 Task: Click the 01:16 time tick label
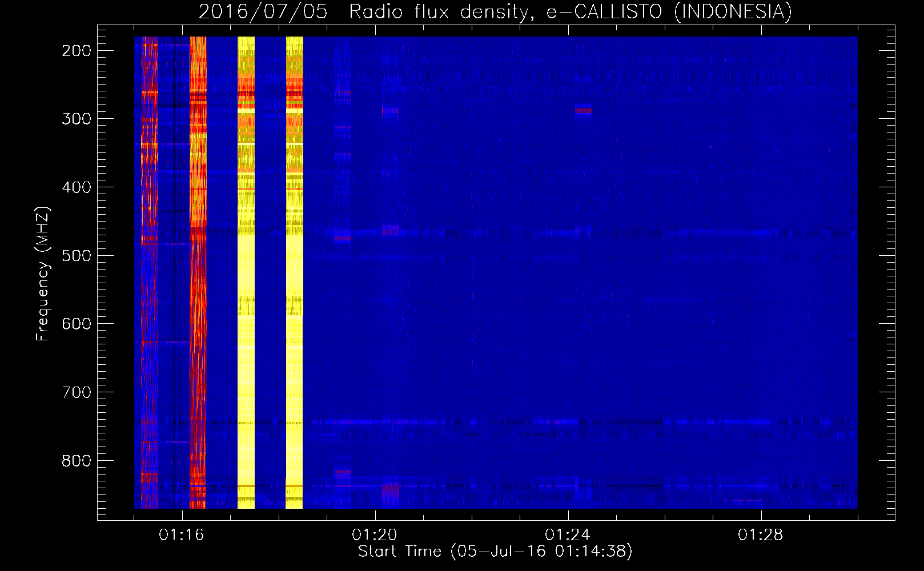(182, 535)
